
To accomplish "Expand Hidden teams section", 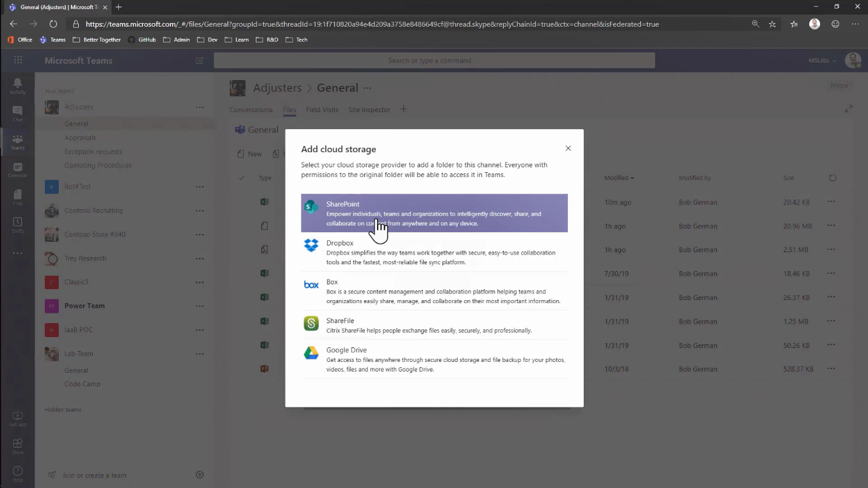I will point(63,410).
